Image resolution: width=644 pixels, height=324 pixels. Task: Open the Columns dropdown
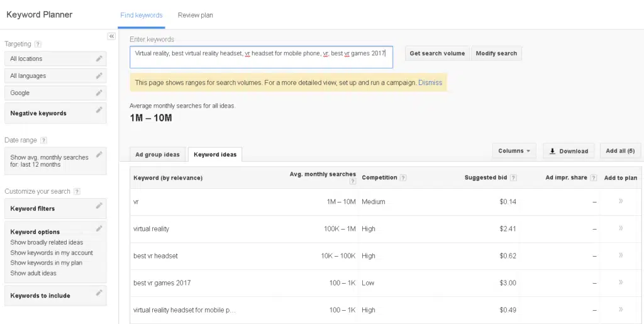[514, 151]
